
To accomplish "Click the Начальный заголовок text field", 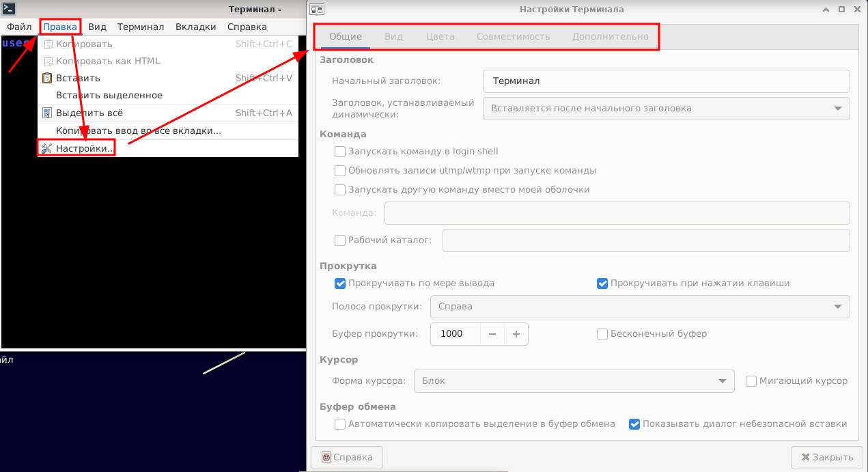I will tap(666, 81).
